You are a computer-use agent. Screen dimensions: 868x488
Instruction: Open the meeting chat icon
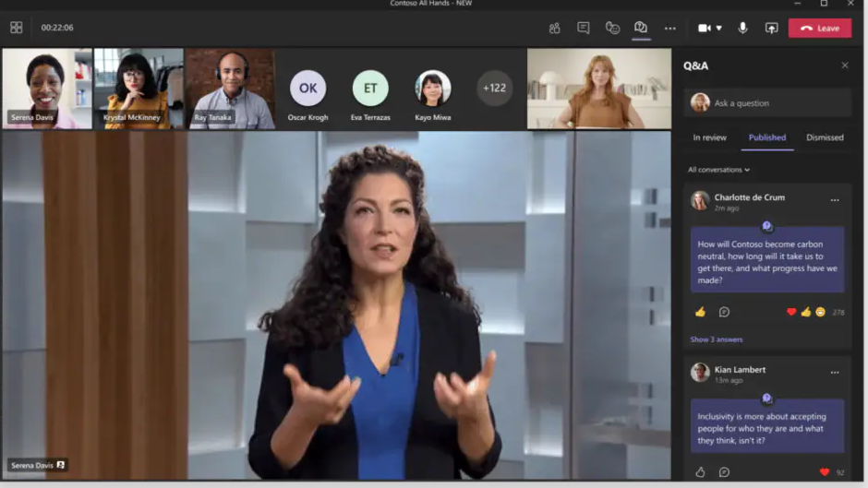tap(583, 27)
